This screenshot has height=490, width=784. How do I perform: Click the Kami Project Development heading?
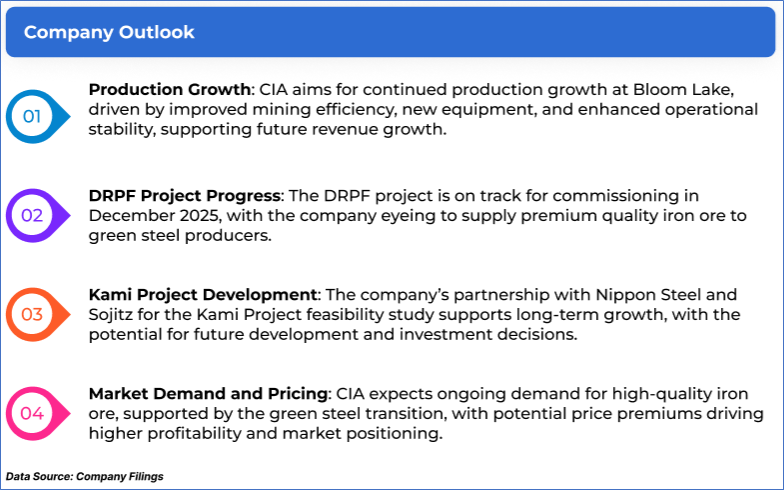203,294
